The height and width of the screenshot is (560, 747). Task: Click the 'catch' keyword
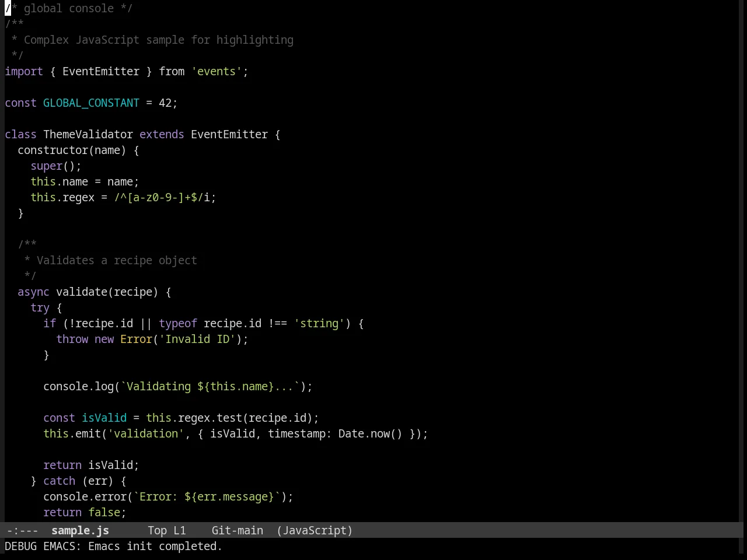(x=59, y=481)
